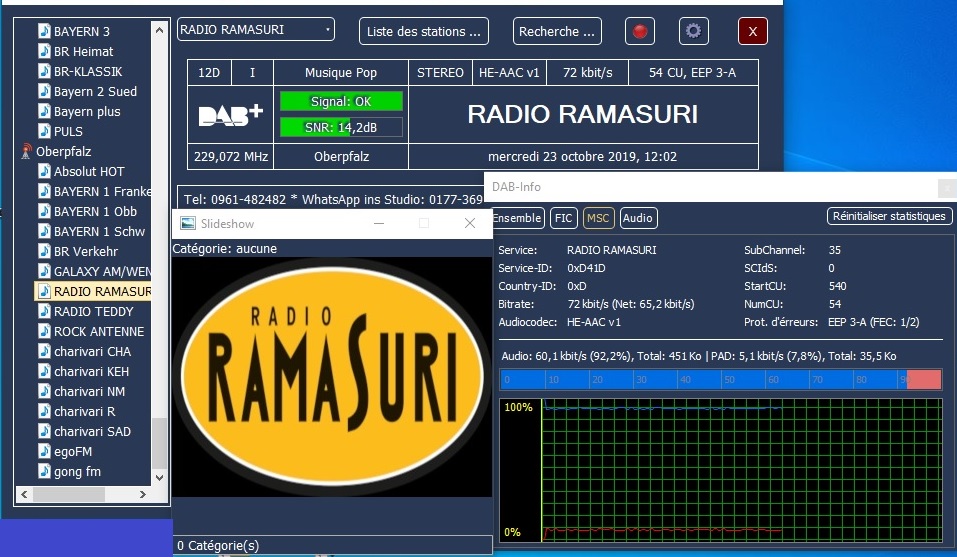Viewport: 957px width, 557px height.
Task: Click the DAB+ logo
Action: coord(231,115)
